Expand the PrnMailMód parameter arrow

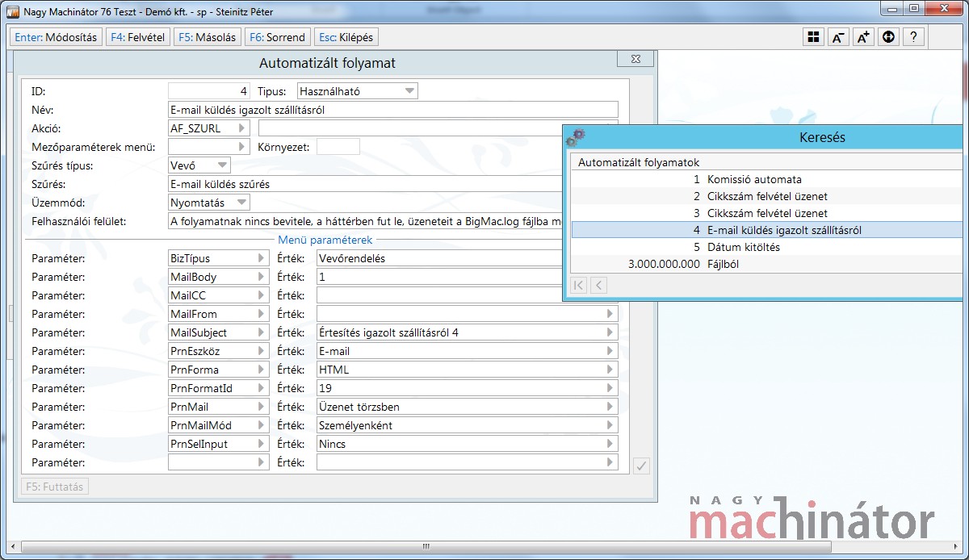click(x=261, y=425)
